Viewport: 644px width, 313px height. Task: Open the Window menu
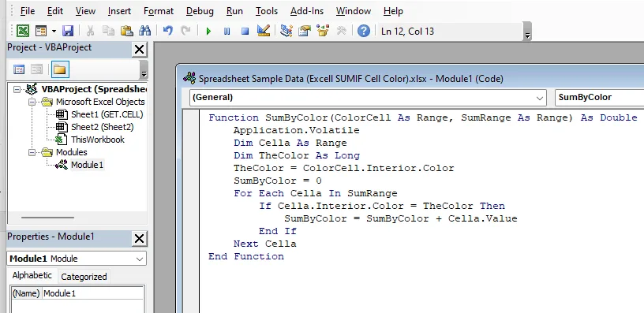pyautogui.click(x=354, y=11)
